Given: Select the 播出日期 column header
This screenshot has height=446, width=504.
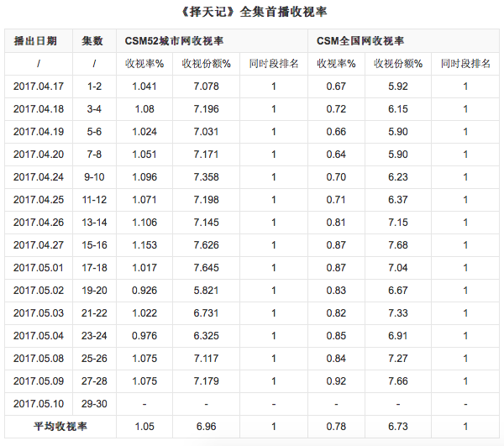Looking at the screenshot, I should coord(36,40).
